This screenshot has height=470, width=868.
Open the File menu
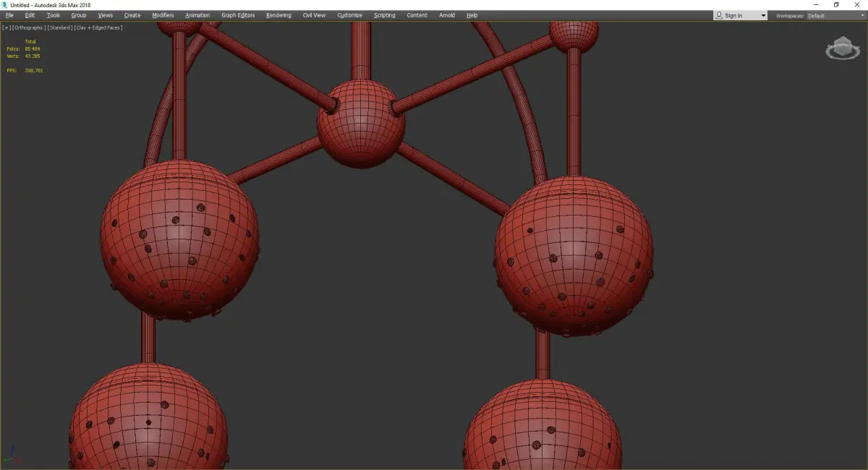(9, 15)
